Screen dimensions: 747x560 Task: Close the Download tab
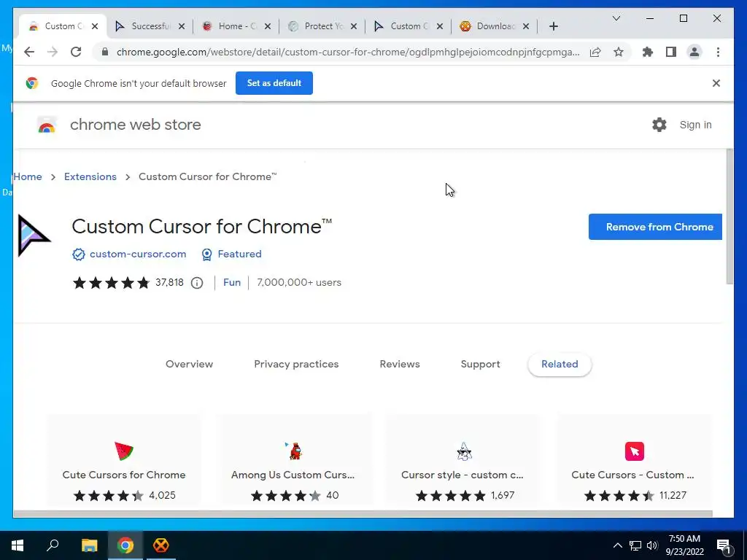pos(526,27)
